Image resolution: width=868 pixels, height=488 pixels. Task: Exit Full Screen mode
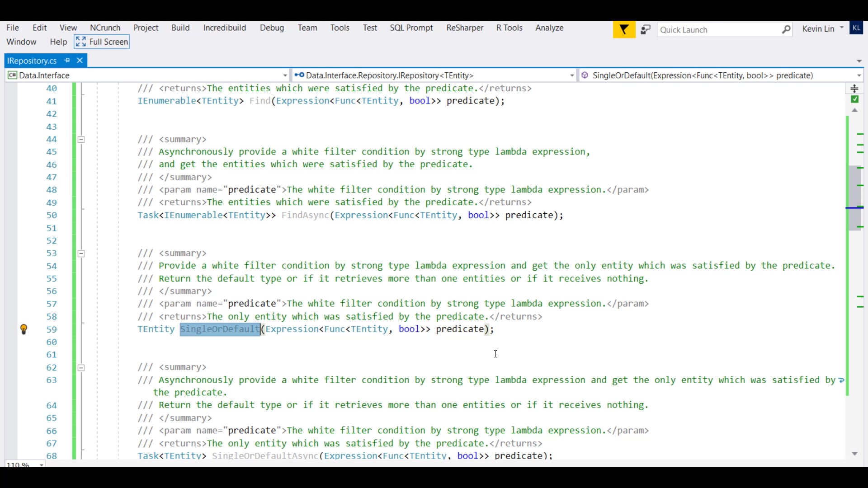point(101,42)
